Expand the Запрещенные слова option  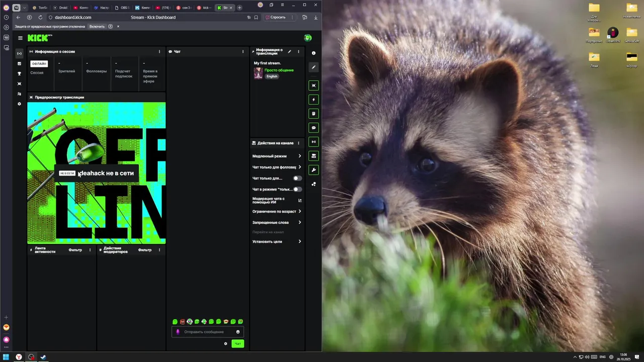277,222
